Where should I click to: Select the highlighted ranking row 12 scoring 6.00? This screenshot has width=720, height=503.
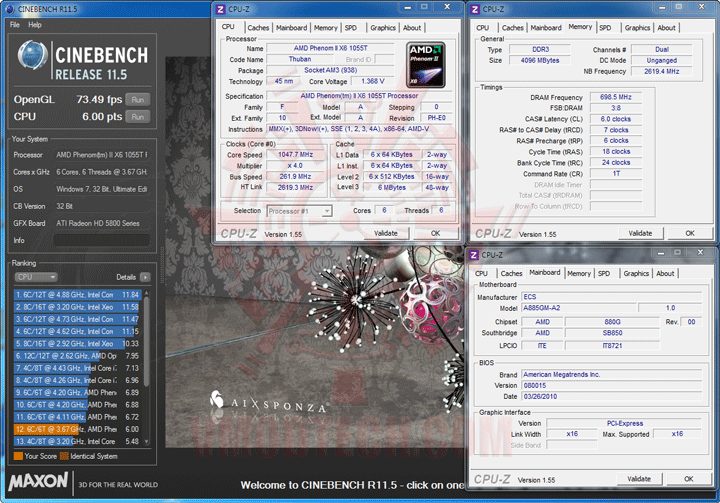pos(77,429)
